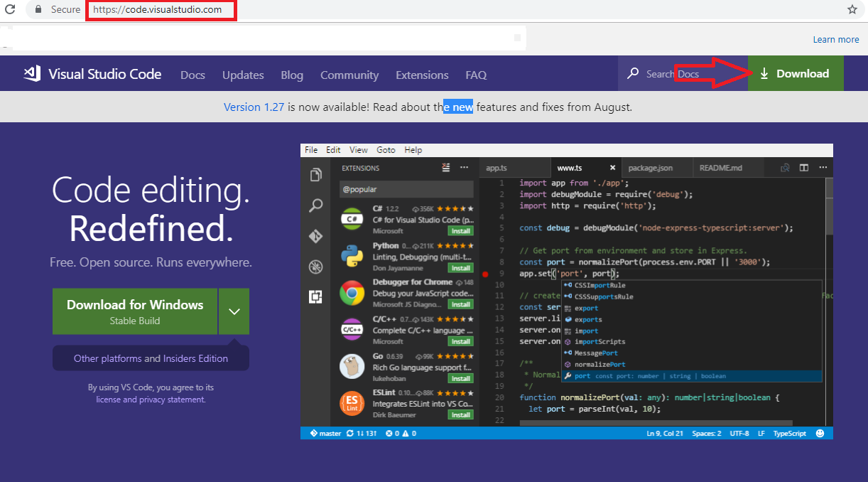The width and height of the screenshot is (868, 482).
Task: Follow the Version 1.27 link
Action: pos(254,107)
